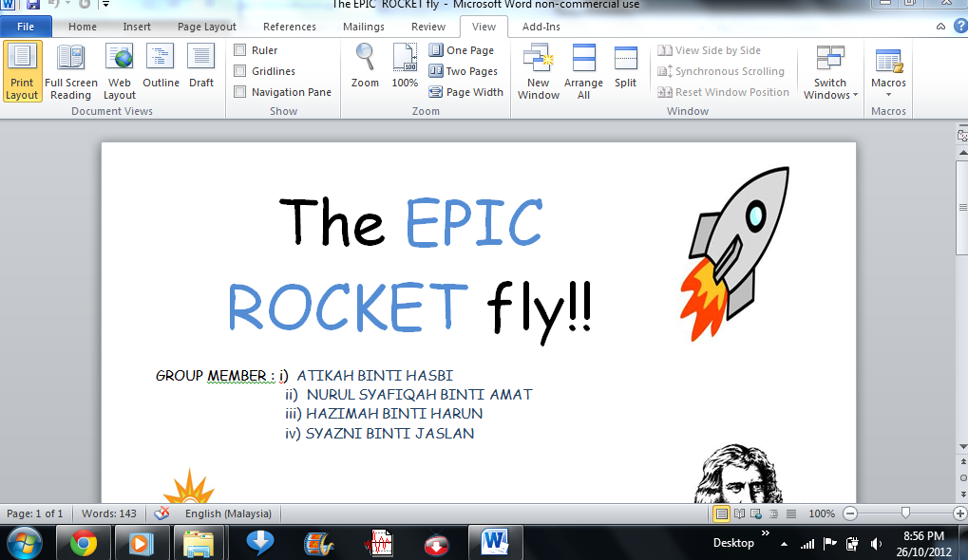This screenshot has height=560, width=968.
Task: Open Outline view
Action: pyautogui.click(x=161, y=66)
